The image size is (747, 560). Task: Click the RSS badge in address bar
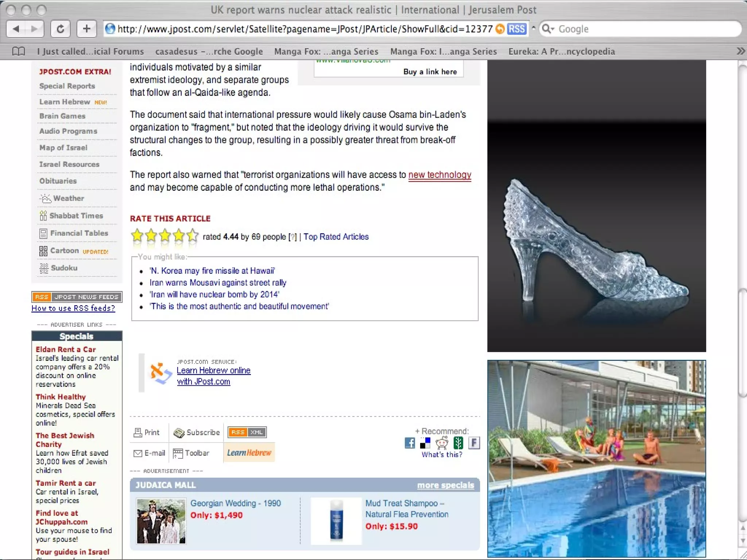pyautogui.click(x=516, y=29)
